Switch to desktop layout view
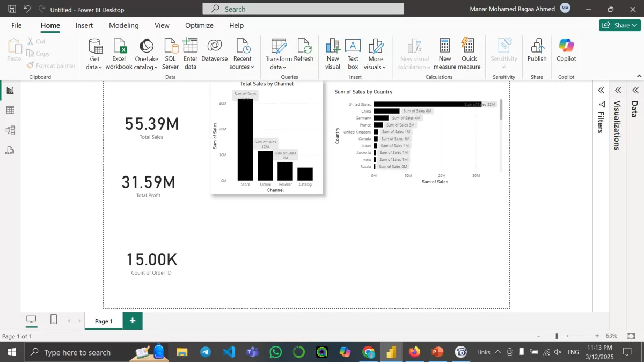Screen dimensions: 644x362 pos(32,320)
